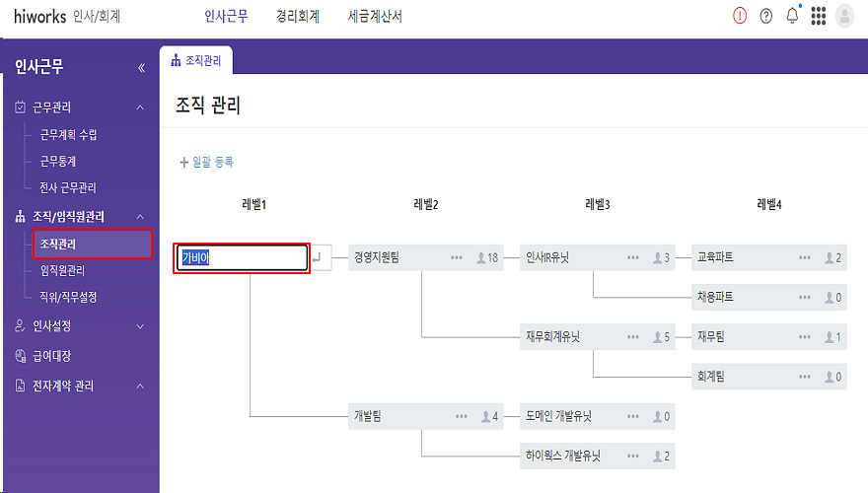
Task: Click the organization name input field
Action: click(243, 257)
